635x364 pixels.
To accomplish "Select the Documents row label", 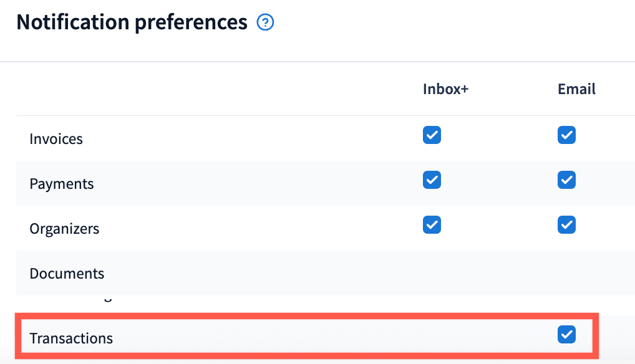I will tap(67, 274).
